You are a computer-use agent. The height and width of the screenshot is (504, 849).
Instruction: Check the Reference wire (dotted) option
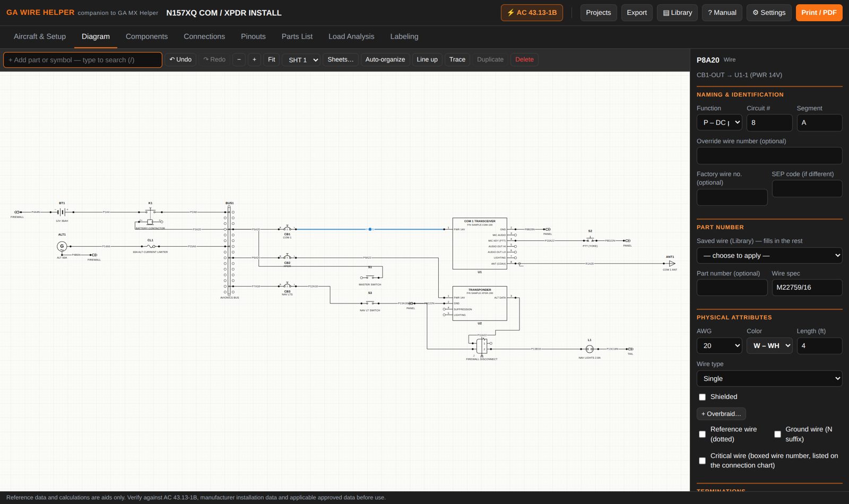click(702, 434)
